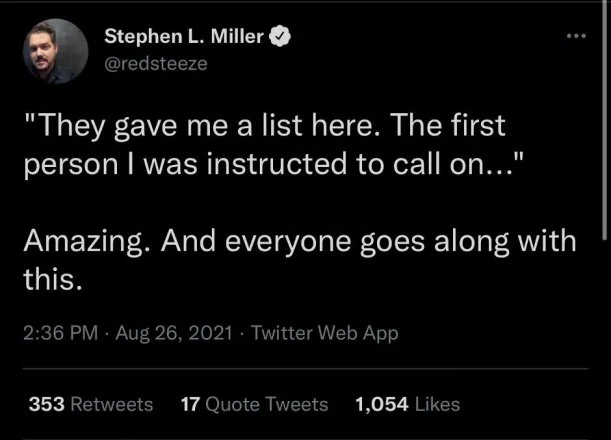Click the "Amazing. And everyone goes along" sentence

(x=300, y=244)
